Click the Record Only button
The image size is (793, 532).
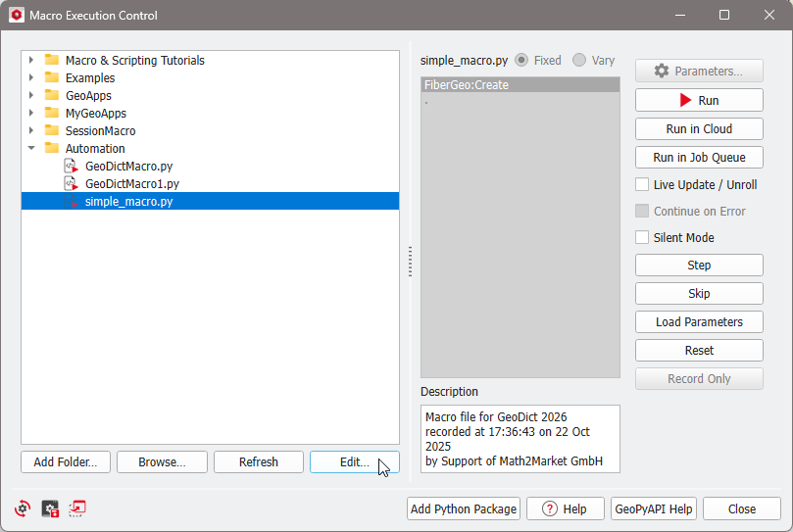[x=699, y=378]
